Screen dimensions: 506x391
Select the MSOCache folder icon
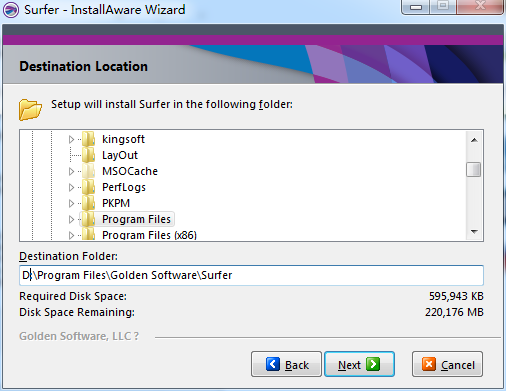89,171
